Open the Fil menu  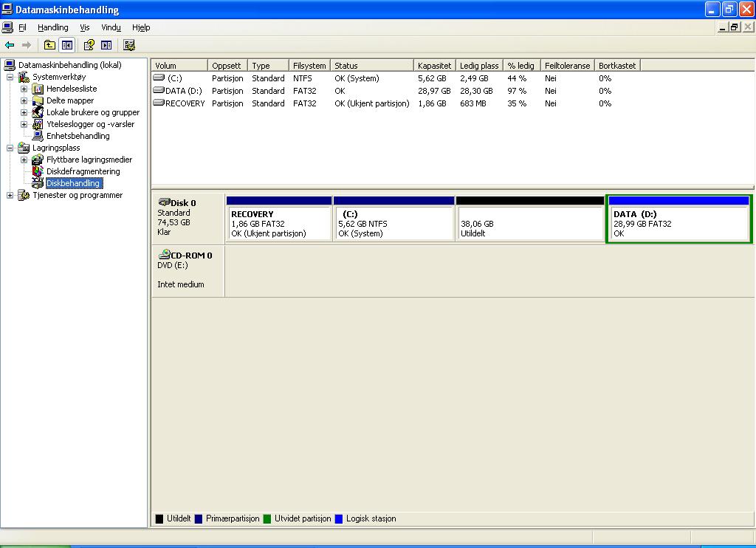[22, 27]
